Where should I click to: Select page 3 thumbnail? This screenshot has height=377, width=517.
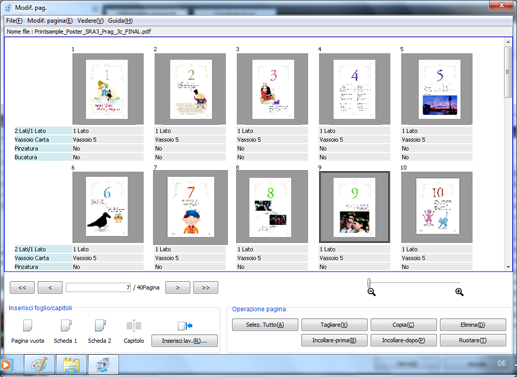pyautogui.click(x=272, y=89)
